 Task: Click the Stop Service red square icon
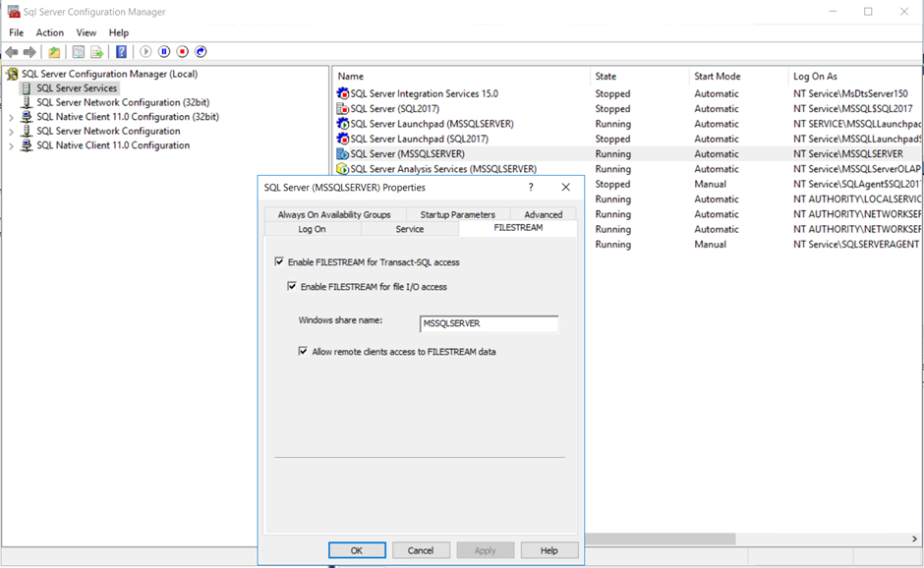click(183, 52)
